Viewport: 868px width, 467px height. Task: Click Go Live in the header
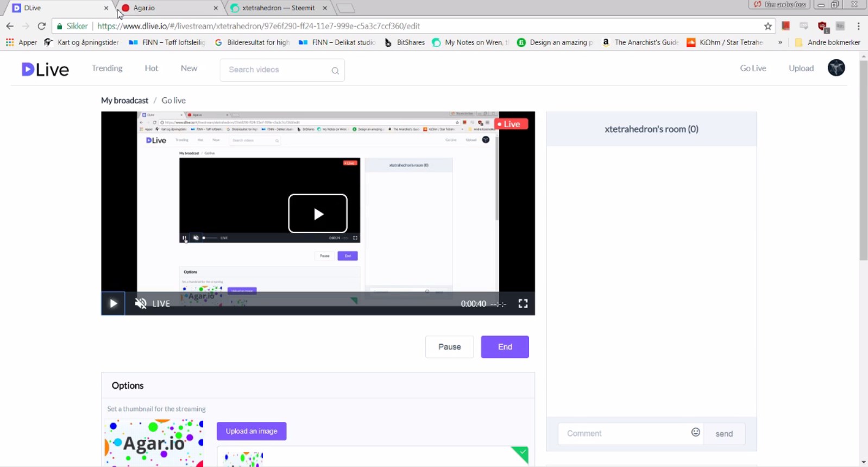tap(753, 68)
